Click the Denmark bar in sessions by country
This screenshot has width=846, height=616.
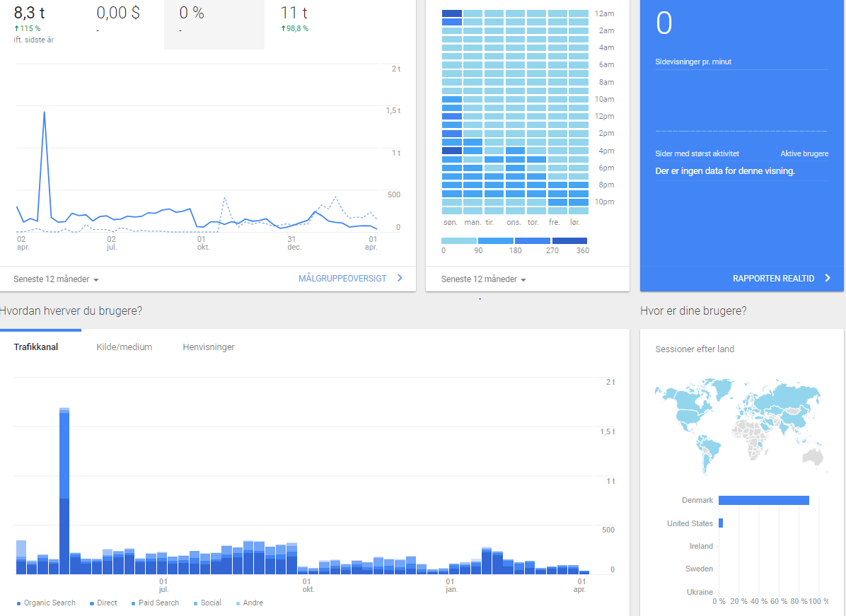point(763,501)
